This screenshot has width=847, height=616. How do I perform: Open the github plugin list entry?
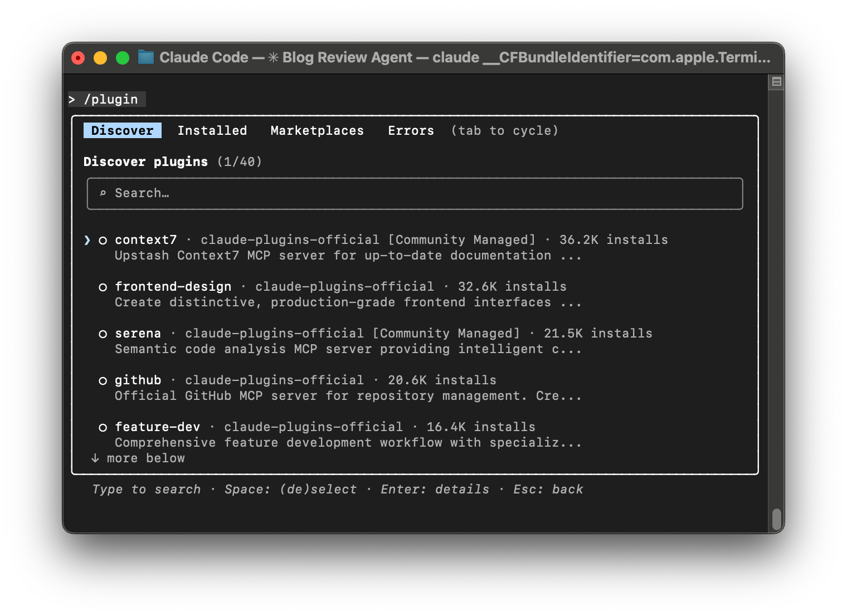tap(138, 380)
